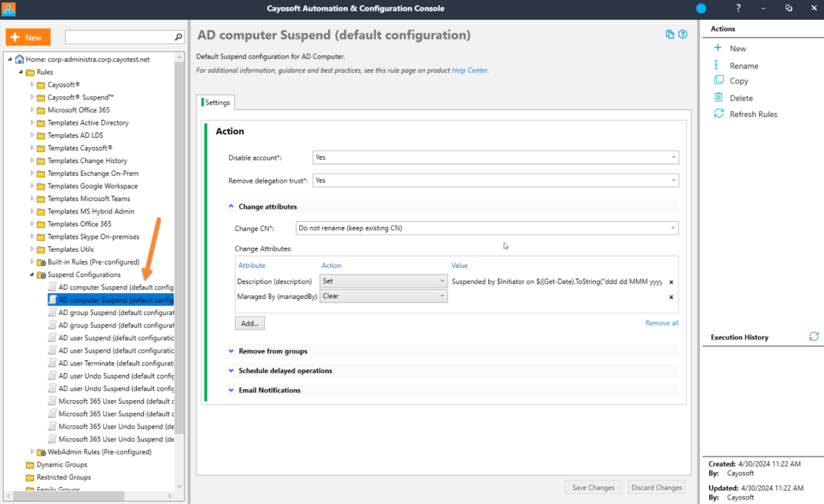Click the Description value text field

[x=556, y=281]
